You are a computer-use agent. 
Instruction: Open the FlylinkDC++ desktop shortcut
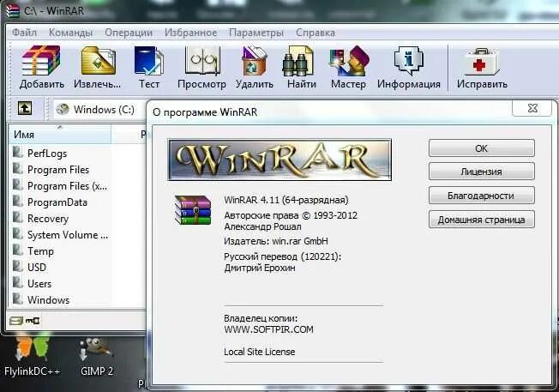pyautogui.click(x=32, y=354)
